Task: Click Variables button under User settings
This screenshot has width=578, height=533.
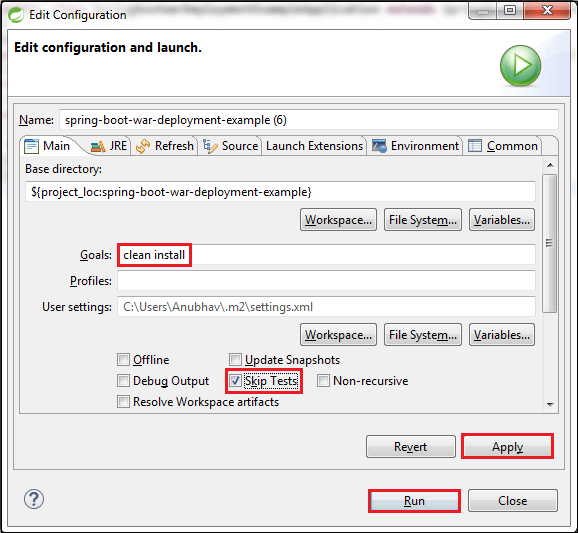Action: coord(502,335)
